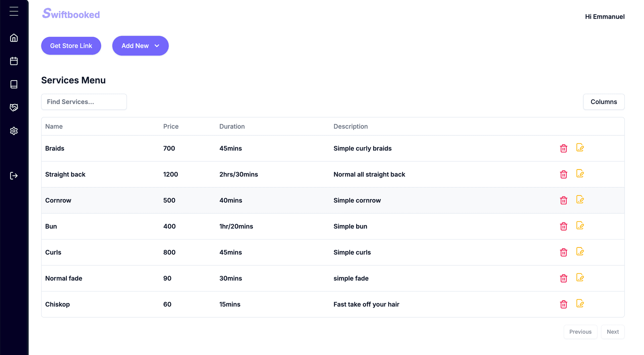
Task: Open the Columns visibility dropdown
Action: click(x=603, y=102)
